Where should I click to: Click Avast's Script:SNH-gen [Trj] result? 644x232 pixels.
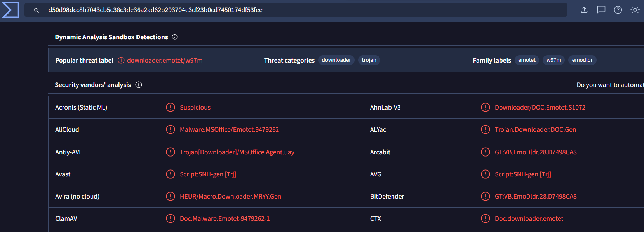click(x=208, y=174)
